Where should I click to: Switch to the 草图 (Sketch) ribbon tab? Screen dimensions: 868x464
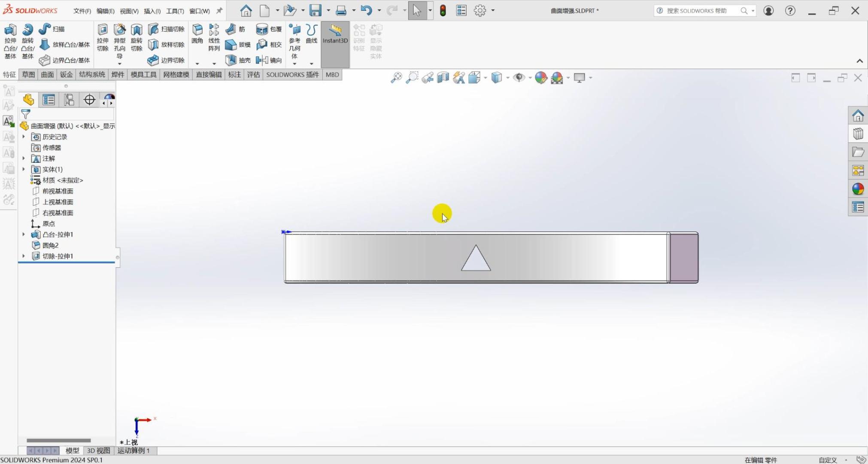coord(28,75)
